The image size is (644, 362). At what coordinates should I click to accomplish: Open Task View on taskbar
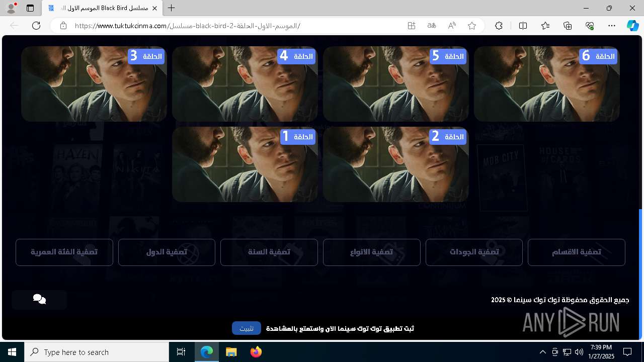[x=181, y=352]
